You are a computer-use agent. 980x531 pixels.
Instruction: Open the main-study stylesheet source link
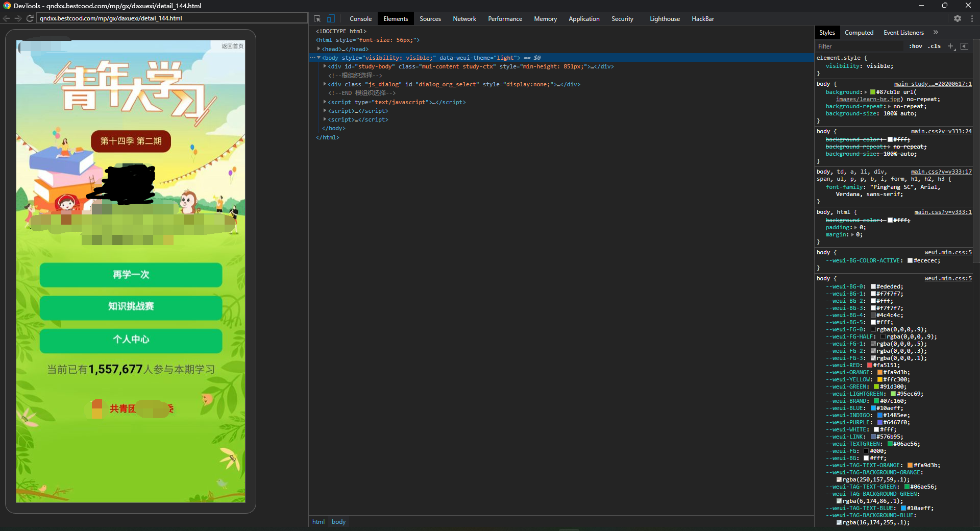point(933,84)
